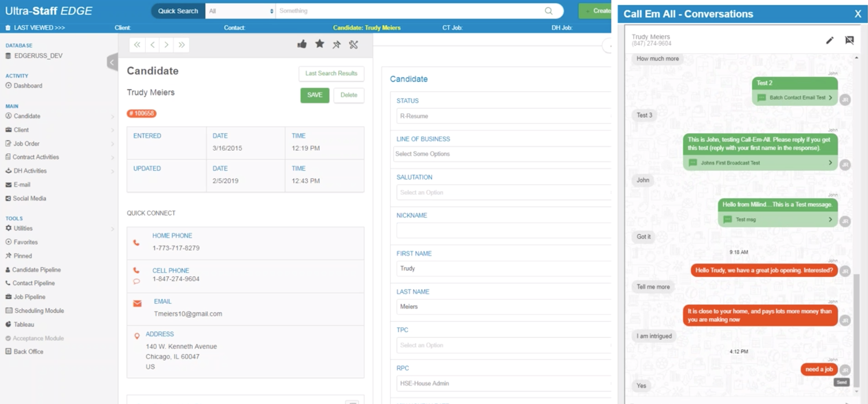Click the address location pin icon

[137, 336]
